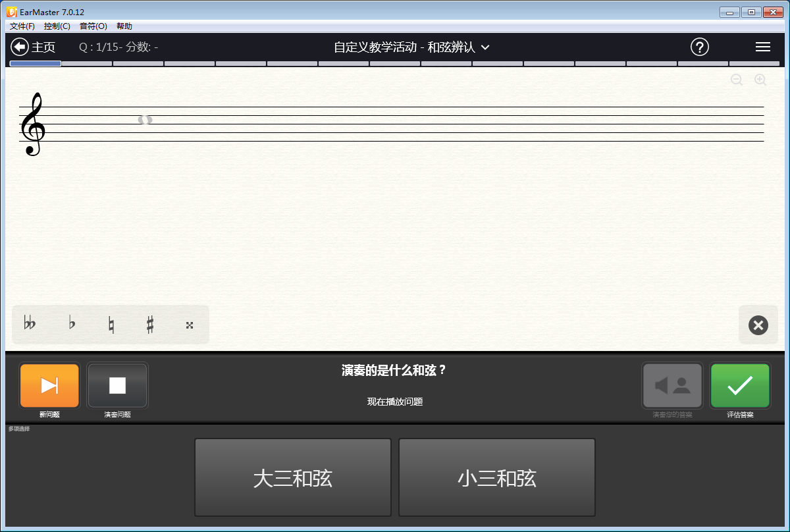Play your answer (演奏您的答案)
The image size is (790, 532).
coord(672,386)
